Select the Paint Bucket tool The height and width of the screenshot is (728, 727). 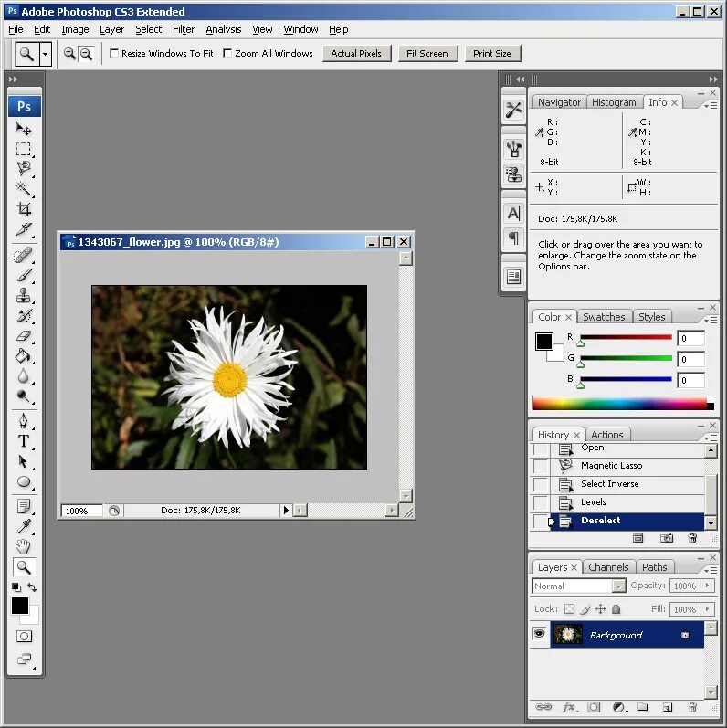click(x=23, y=356)
